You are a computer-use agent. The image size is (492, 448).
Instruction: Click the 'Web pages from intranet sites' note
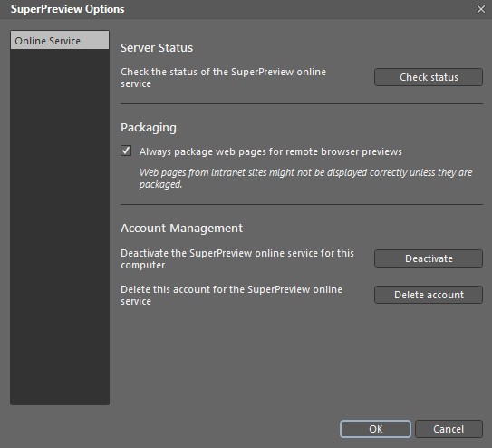[x=305, y=178]
